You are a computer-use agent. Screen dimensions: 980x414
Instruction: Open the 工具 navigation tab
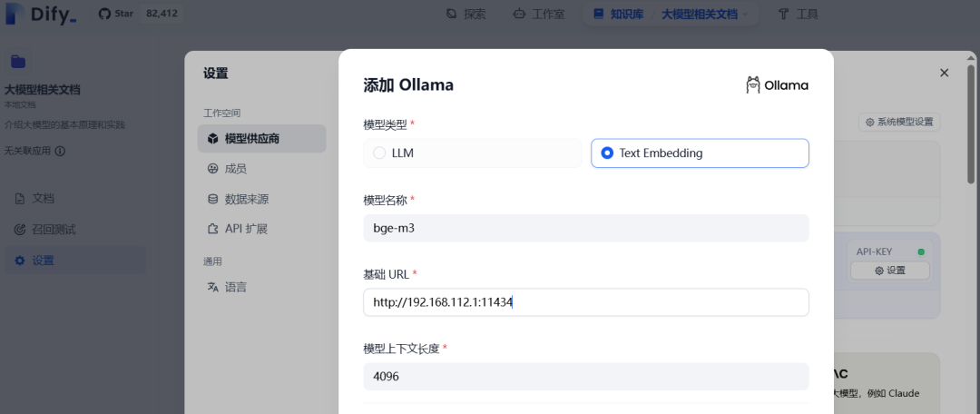coord(799,14)
